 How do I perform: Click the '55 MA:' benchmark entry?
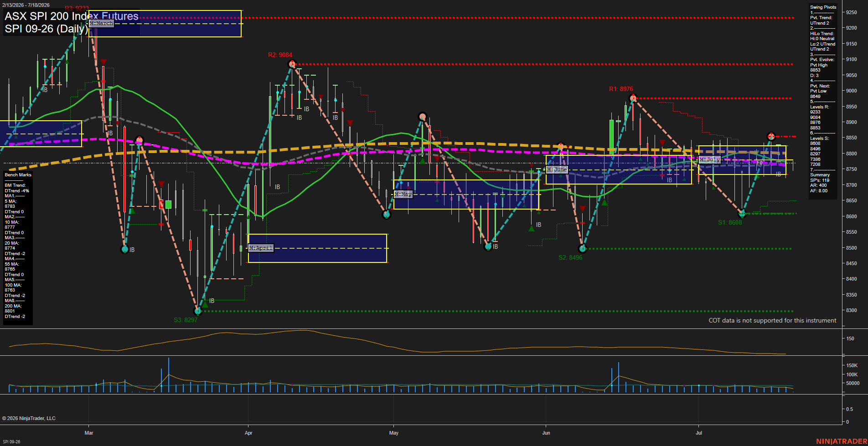pos(11,264)
